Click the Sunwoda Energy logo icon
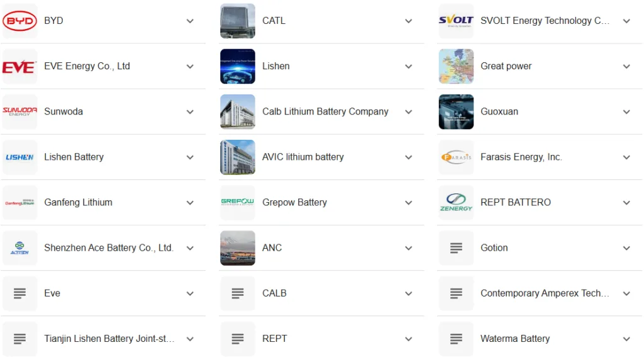This screenshot has width=644, height=357. tap(19, 112)
